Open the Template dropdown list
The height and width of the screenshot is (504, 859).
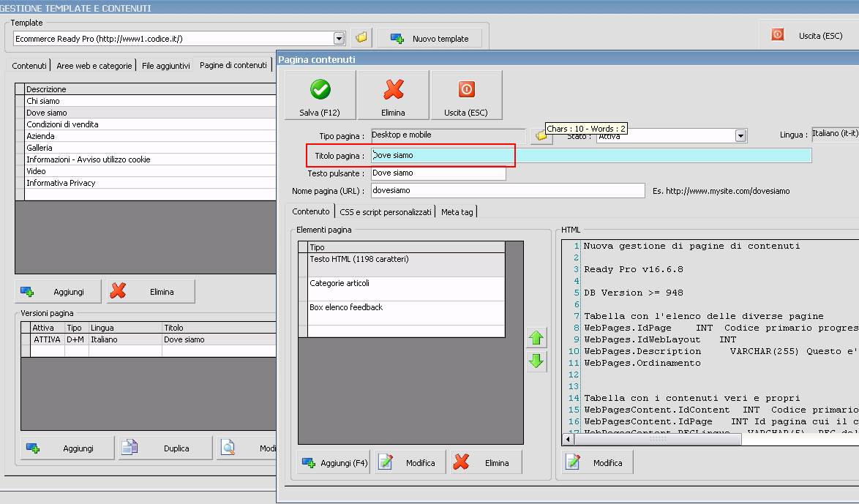click(339, 39)
